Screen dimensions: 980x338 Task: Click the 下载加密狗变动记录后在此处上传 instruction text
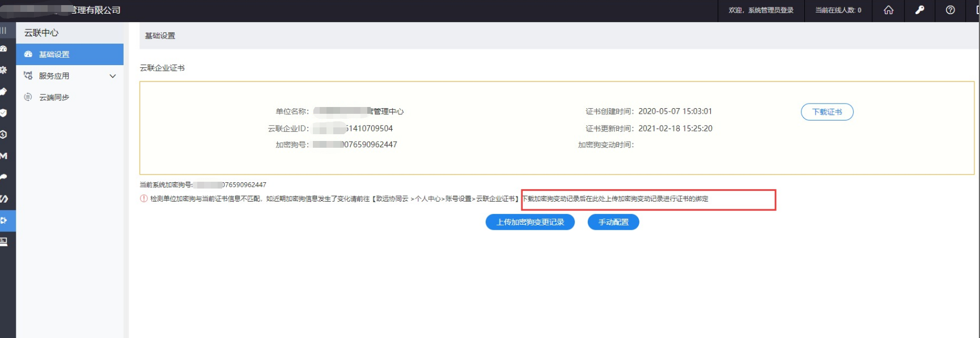pyautogui.click(x=615, y=199)
